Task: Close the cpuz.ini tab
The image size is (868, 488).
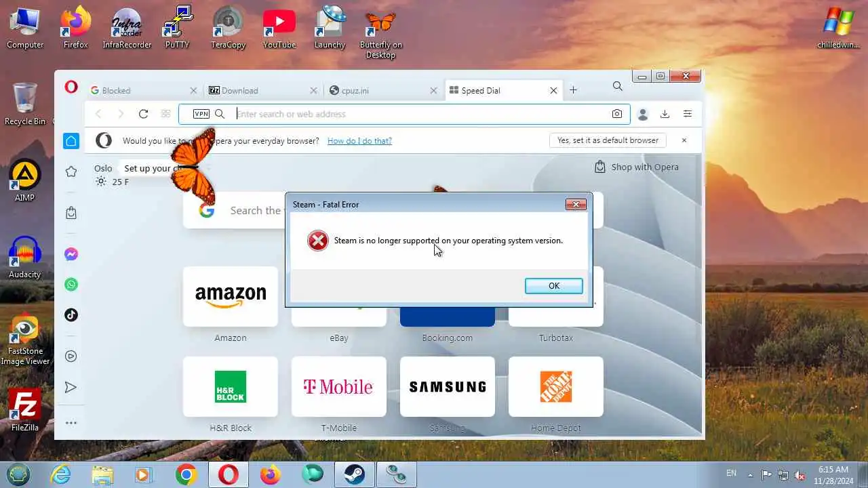Action: (434, 90)
